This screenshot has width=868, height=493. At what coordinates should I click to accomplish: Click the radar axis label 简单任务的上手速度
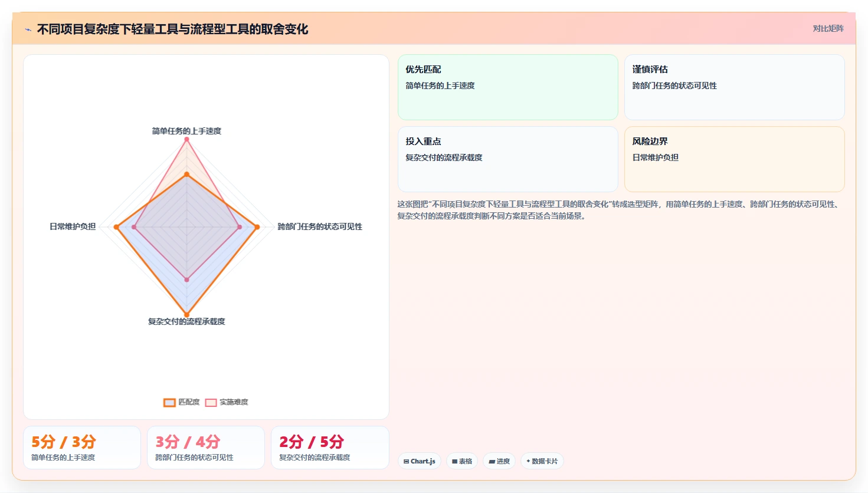186,131
